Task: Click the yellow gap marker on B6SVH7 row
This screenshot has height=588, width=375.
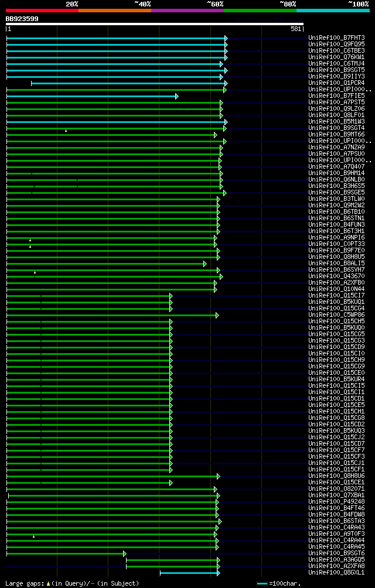Action: (35, 272)
